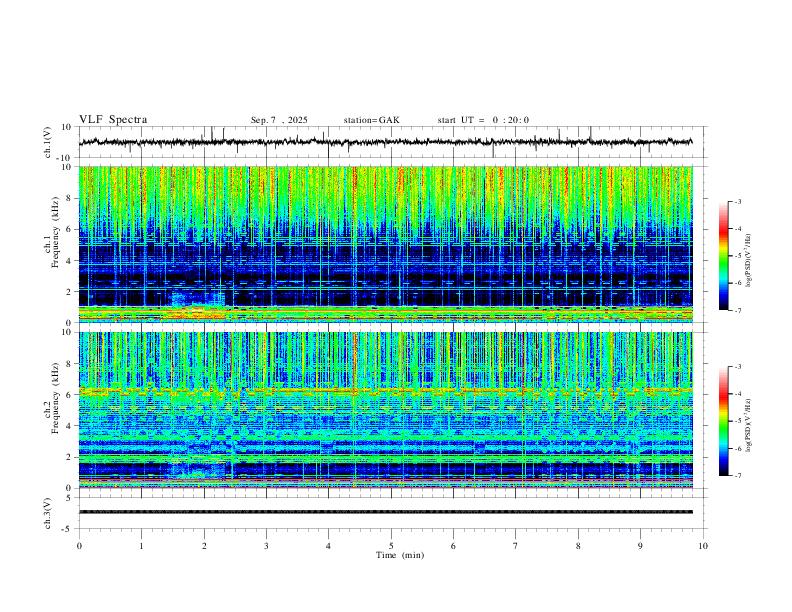Click the ch.1 spectrogram color scale bar

point(723,256)
